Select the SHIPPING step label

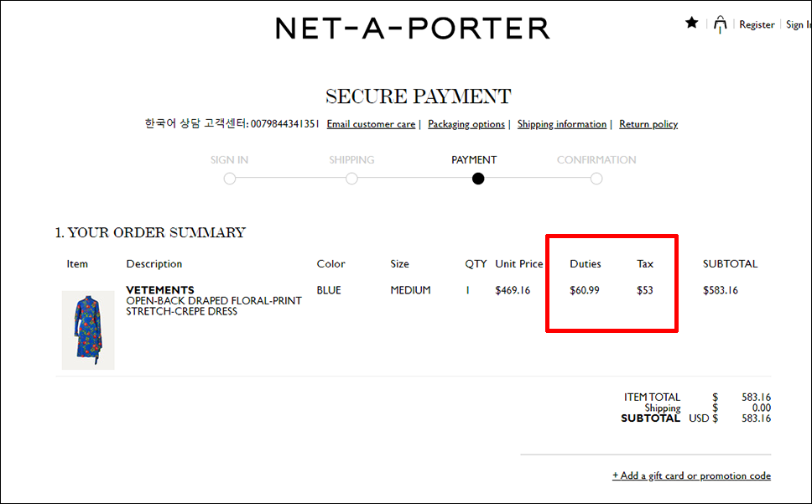(x=351, y=160)
